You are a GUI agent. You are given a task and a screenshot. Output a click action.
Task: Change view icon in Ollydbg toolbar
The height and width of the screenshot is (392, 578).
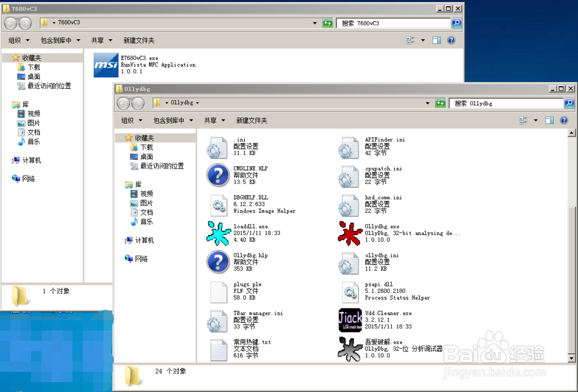(523, 120)
